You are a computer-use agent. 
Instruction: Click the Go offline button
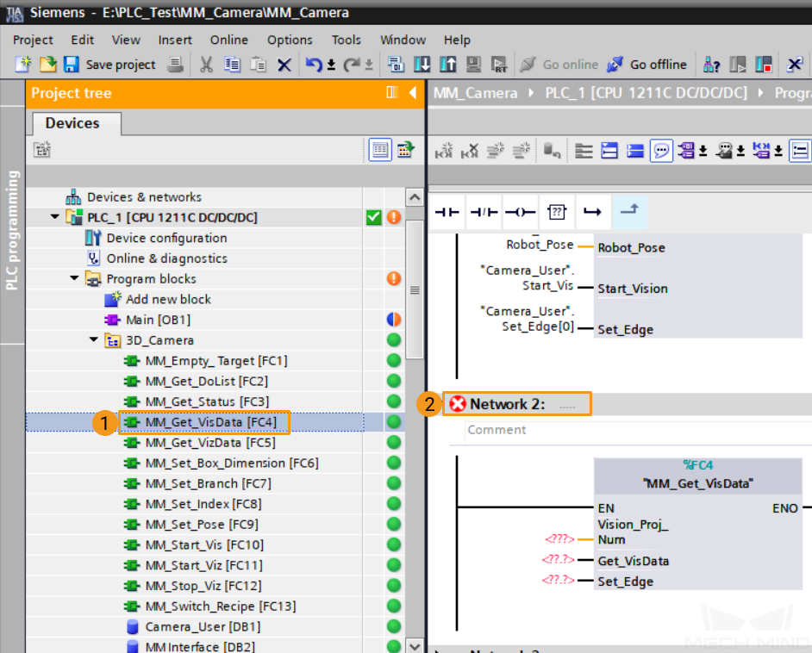(x=646, y=64)
